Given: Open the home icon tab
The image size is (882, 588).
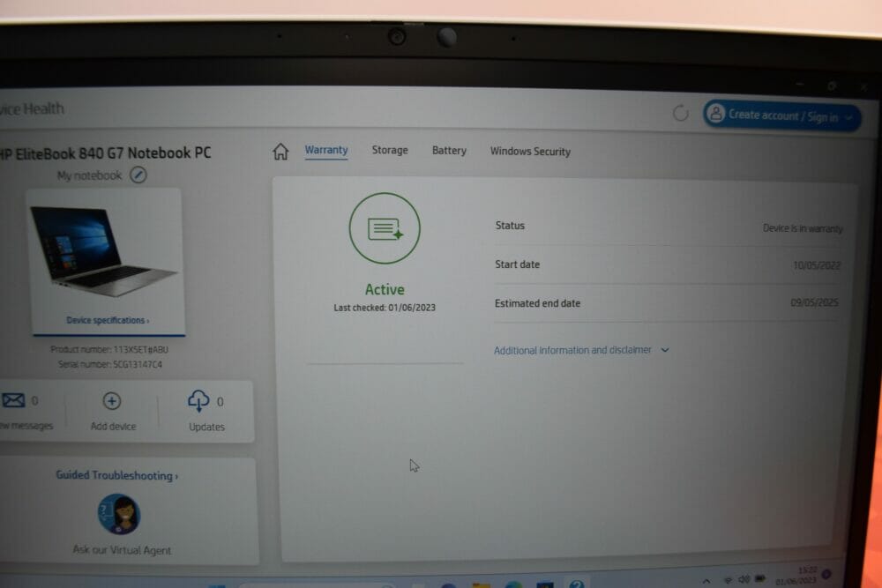Looking at the screenshot, I should pyautogui.click(x=280, y=152).
